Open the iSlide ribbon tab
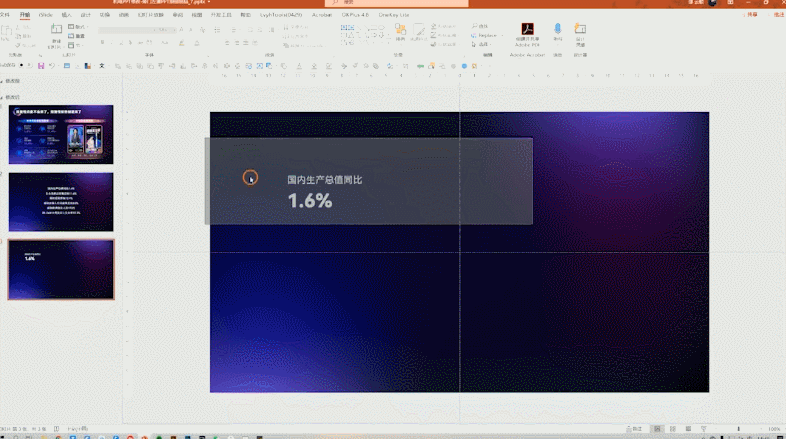 pyautogui.click(x=46, y=15)
